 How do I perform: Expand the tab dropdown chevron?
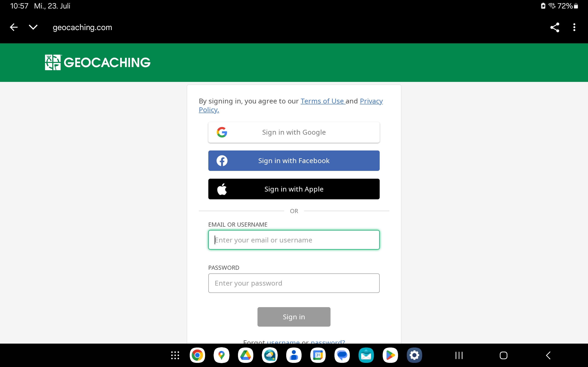point(33,27)
